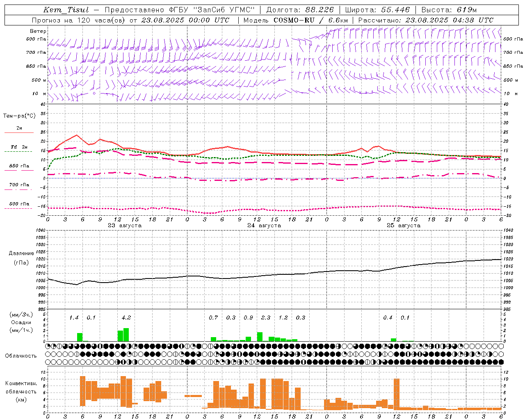Image resolution: width=525 pixels, height=420 pixels.
Task: Click the Конвективн. облачность label
Action: coord(21,388)
